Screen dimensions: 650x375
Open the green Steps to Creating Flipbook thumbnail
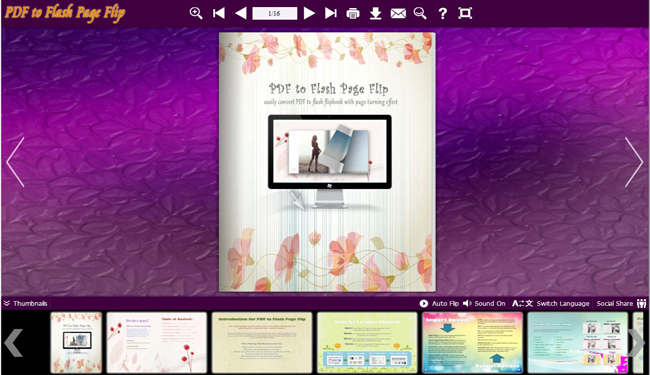pyautogui.click(x=367, y=343)
